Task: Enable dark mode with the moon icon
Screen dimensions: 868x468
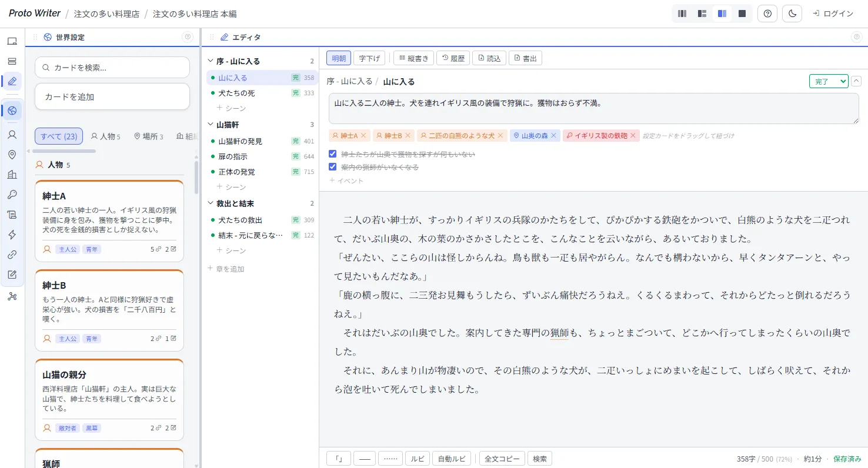Action: click(x=792, y=13)
